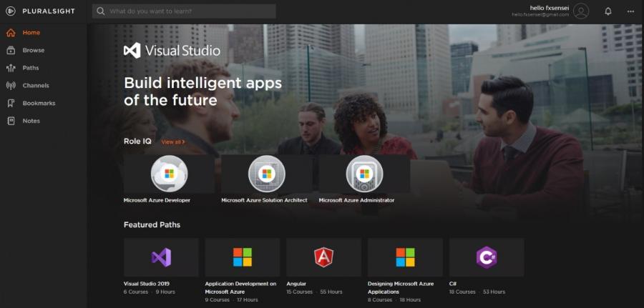Click the Azure Solution Architect badge icon
644x308 pixels.
pyautogui.click(x=267, y=174)
